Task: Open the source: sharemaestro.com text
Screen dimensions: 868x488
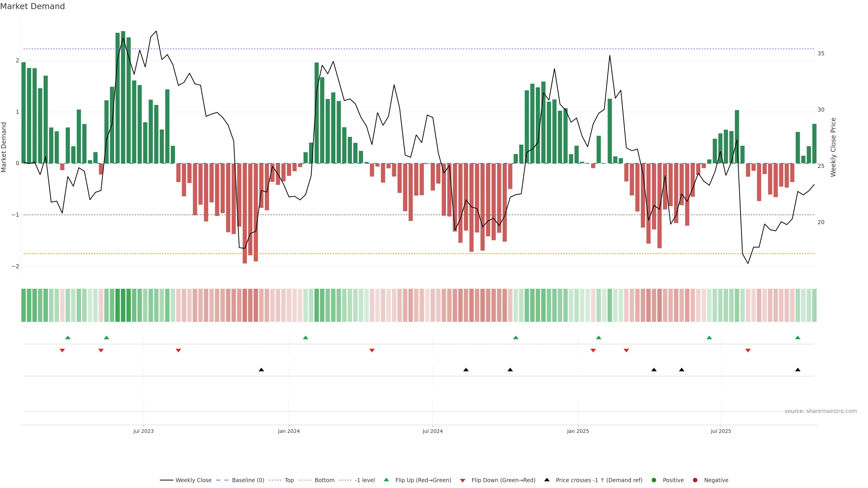Action: pos(821,411)
